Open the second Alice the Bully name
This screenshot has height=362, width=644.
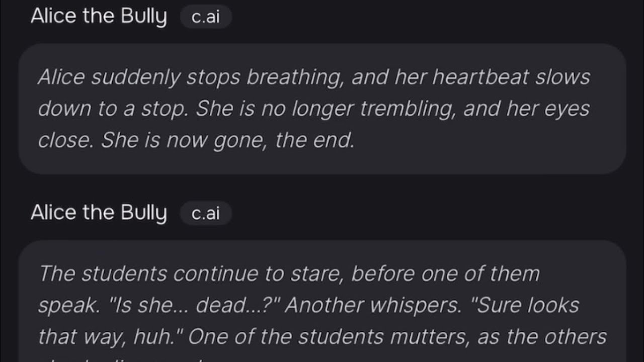click(99, 213)
